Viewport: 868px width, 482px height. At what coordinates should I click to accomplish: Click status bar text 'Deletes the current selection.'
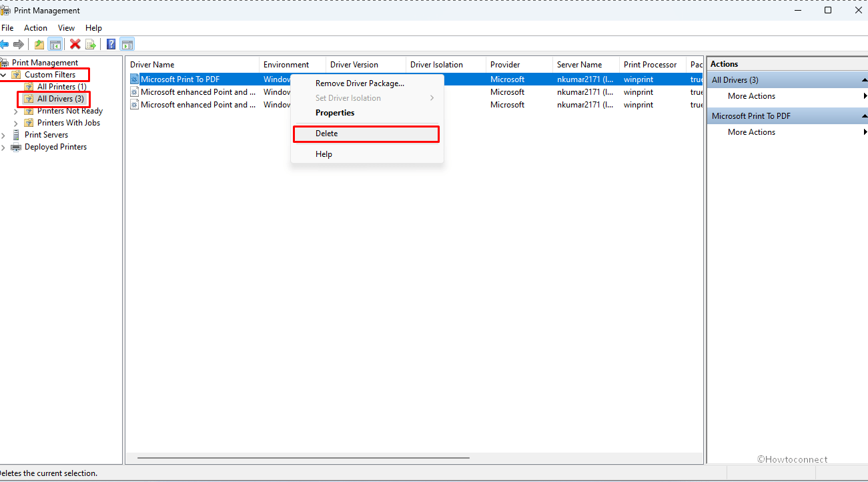48,473
